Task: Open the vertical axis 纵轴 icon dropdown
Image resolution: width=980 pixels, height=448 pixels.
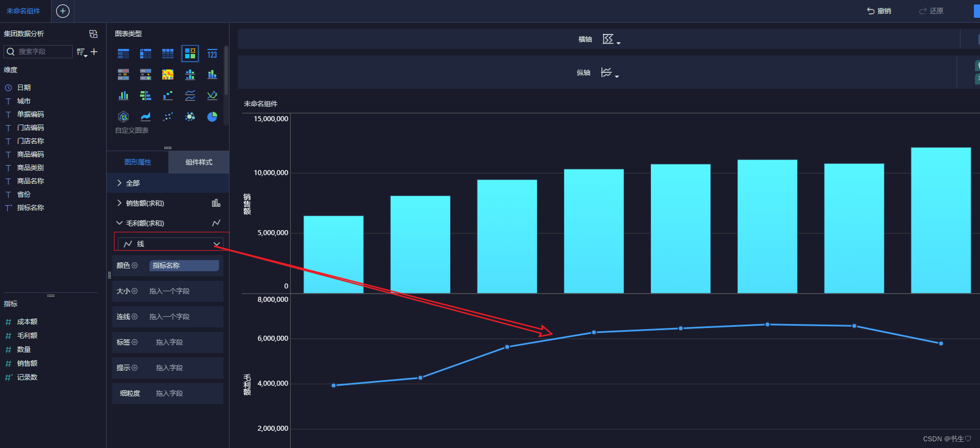Action: [610, 73]
